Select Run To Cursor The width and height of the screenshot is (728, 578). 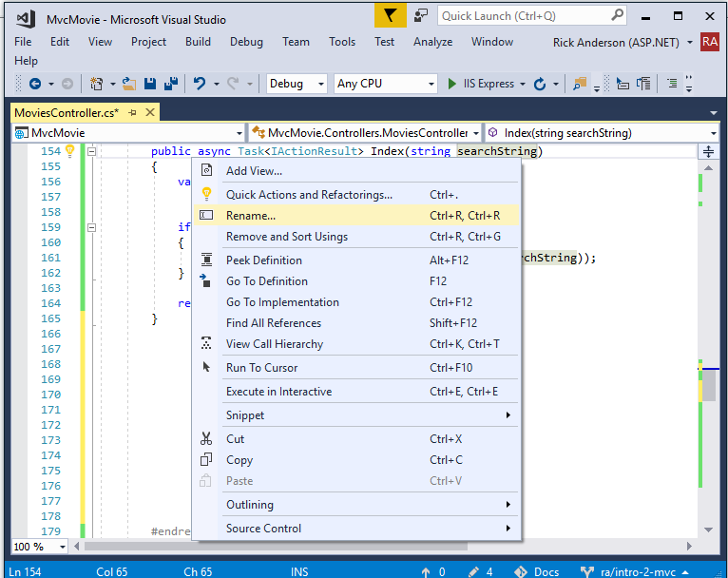[x=356, y=367]
